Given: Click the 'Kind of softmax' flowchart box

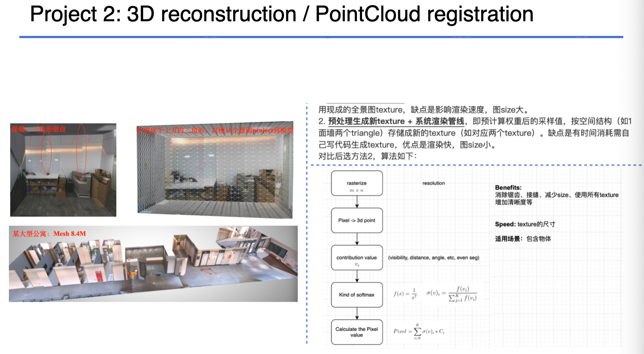Looking at the screenshot, I should [x=357, y=295].
